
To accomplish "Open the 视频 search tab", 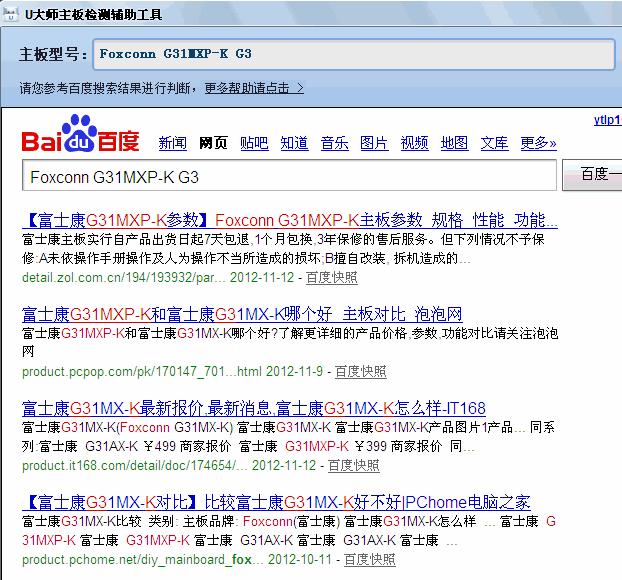I will tap(414, 143).
